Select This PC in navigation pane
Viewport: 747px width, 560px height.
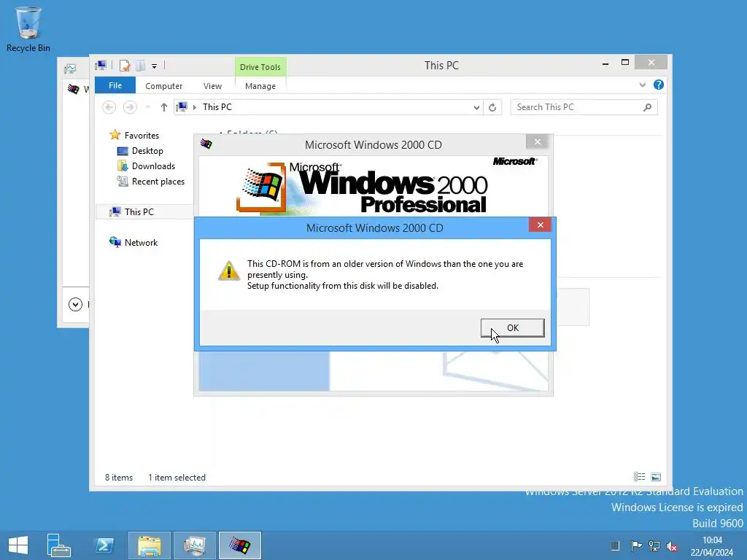pyautogui.click(x=139, y=212)
